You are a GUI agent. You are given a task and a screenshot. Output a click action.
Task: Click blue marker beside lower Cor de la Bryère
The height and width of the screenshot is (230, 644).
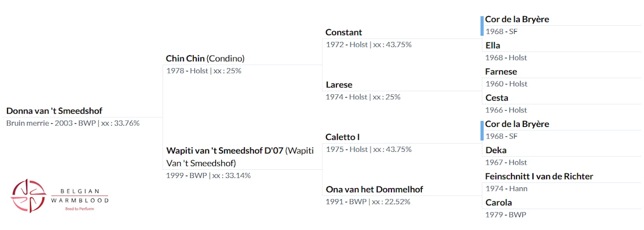(x=482, y=131)
